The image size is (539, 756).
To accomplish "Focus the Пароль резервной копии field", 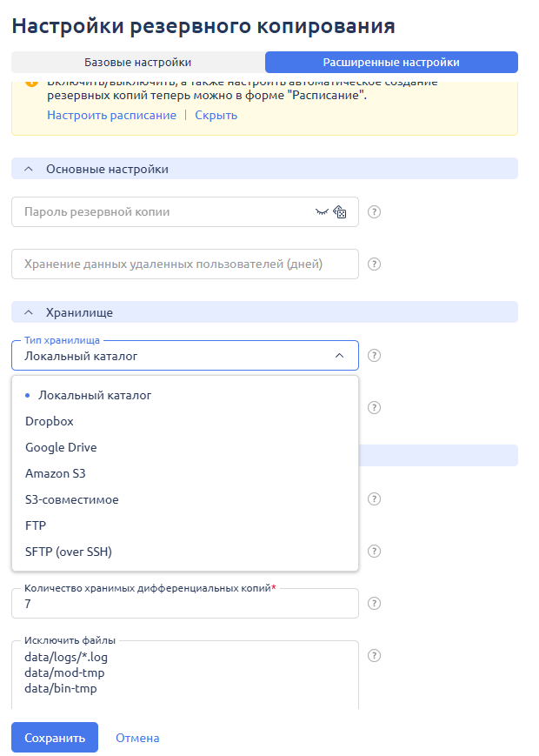I will point(163,211).
